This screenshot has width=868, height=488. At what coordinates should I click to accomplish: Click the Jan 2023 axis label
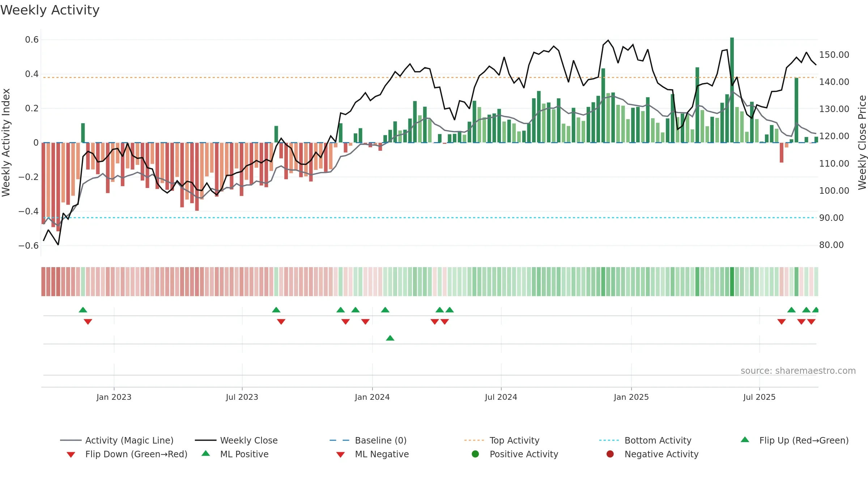coord(114,397)
